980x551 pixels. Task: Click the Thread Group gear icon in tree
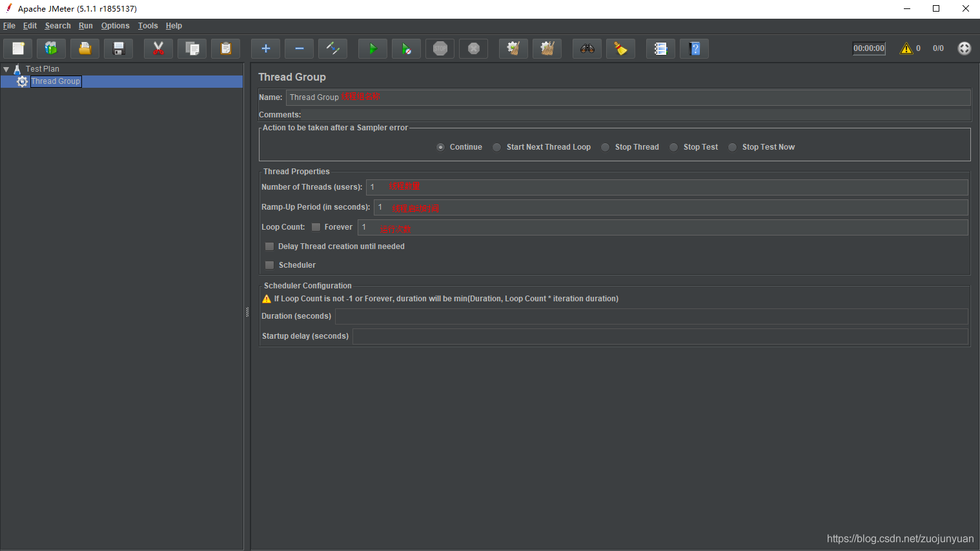click(x=23, y=81)
